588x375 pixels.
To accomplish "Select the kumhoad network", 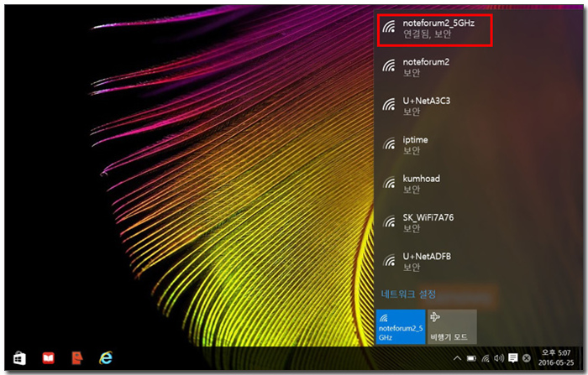I will tap(479, 184).
